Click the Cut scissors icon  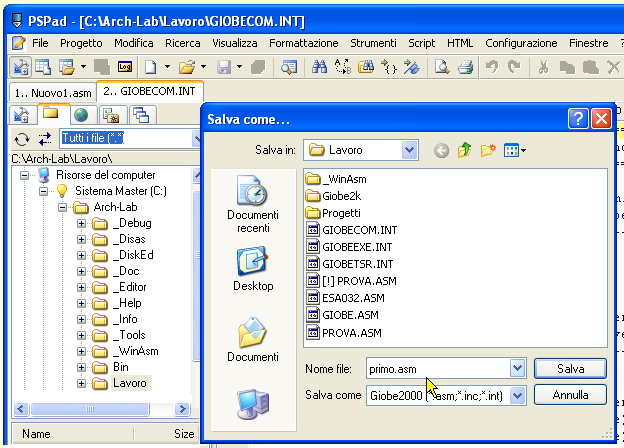[x=543, y=67]
